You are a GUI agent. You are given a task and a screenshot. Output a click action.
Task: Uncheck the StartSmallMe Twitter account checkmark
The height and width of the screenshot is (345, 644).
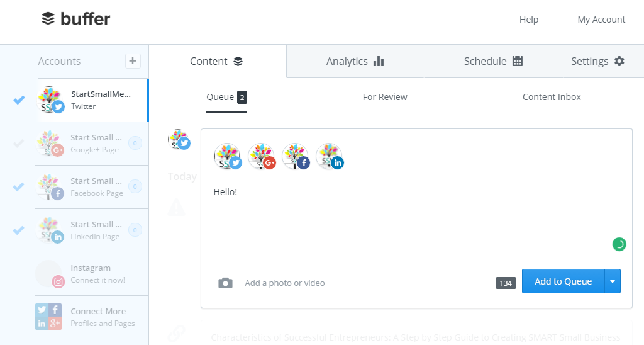[19, 100]
